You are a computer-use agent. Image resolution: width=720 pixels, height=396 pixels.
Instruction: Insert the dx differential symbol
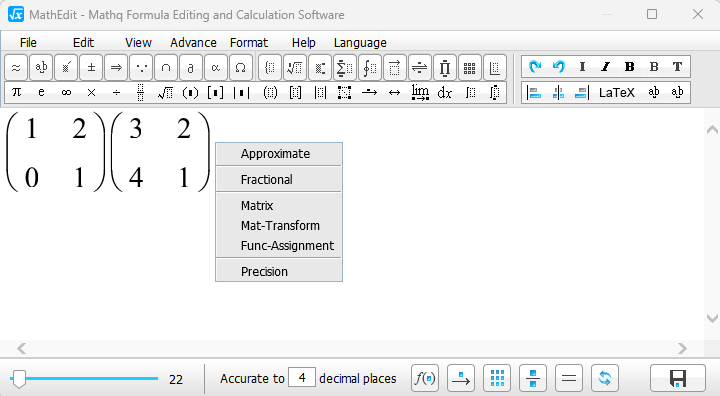(444, 92)
